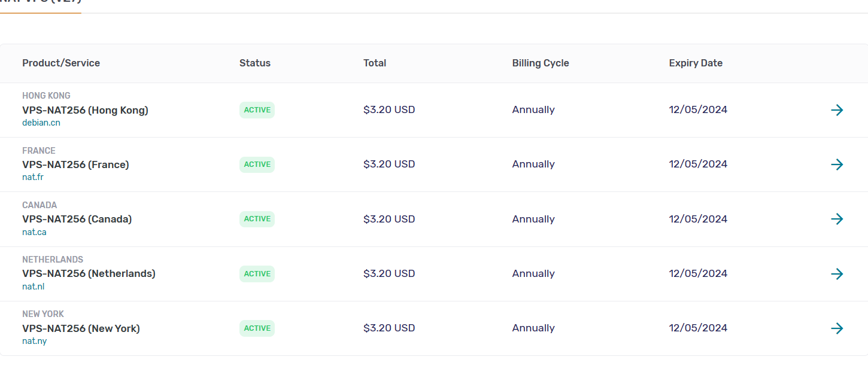Click the Status column header

[255, 63]
